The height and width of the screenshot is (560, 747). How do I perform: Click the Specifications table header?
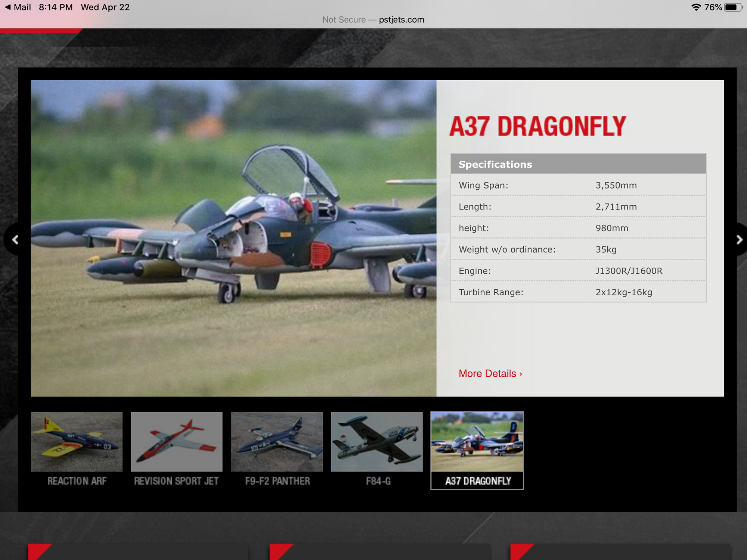coord(578,164)
